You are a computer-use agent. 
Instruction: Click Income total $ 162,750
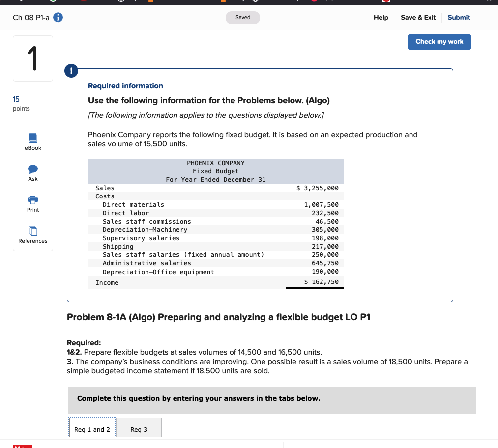[x=321, y=282]
